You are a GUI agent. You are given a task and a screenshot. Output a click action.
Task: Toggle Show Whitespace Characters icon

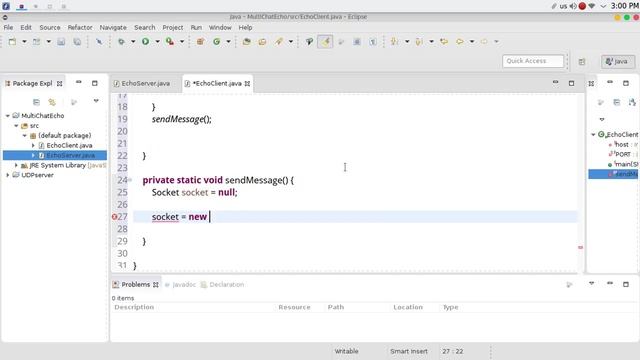373,42
